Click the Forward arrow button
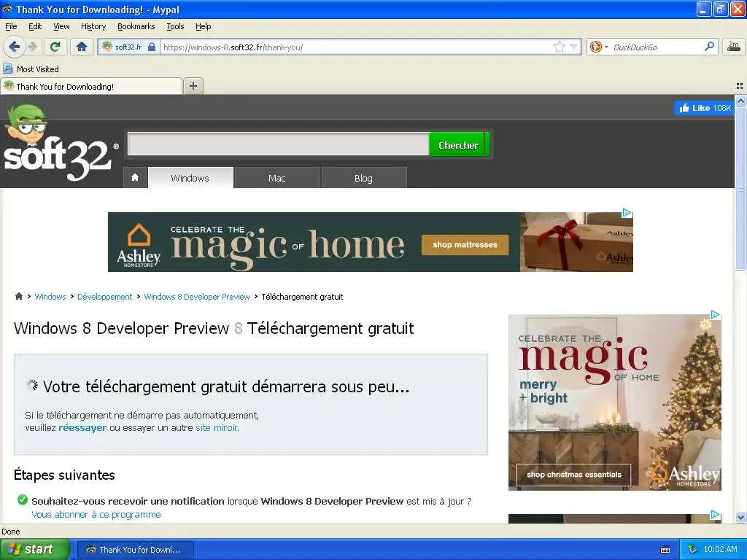The height and width of the screenshot is (560, 747). point(32,47)
